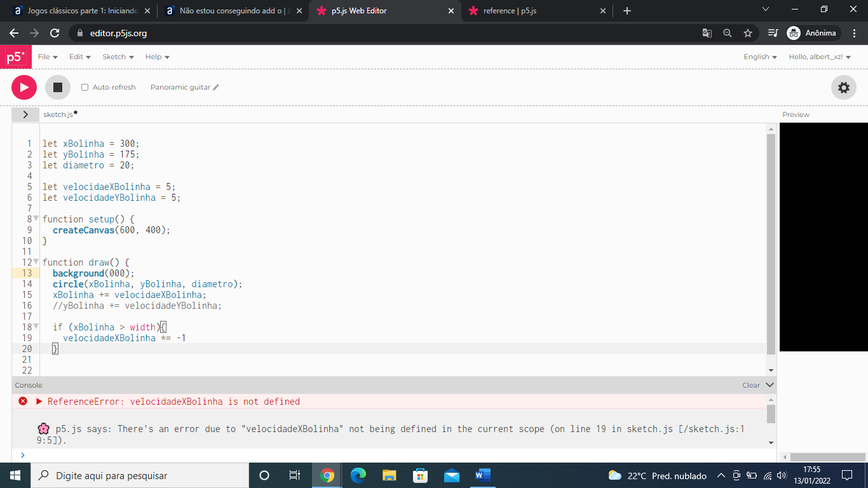This screenshot has height=488, width=868.
Task: Enable Auto-refresh checkbox
Action: [x=85, y=88]
